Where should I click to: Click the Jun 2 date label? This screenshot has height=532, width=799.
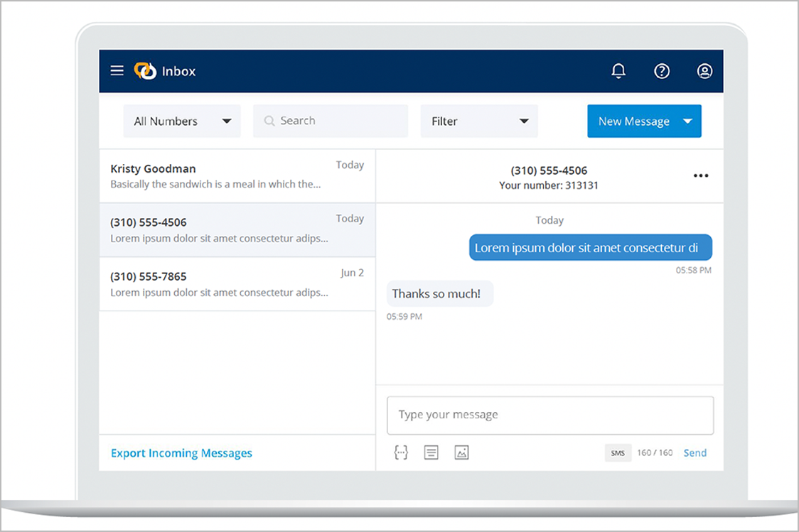(352, 273)
